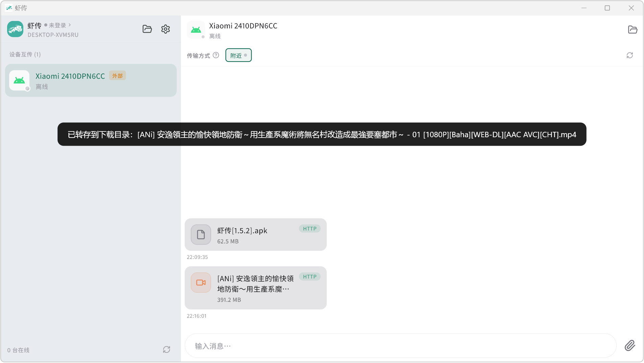644x363 pixels.
Task: Maximize the 虾传 window
Action: [607, 8]
